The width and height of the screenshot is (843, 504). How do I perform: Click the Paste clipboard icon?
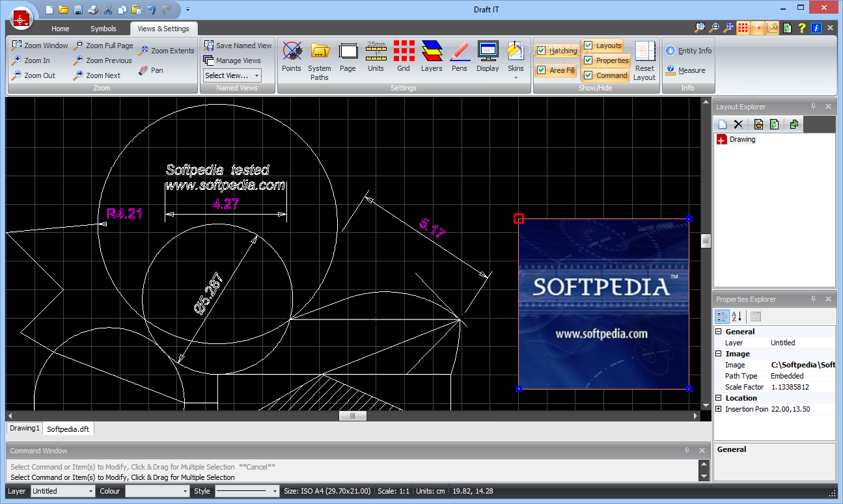coord(137,9)
